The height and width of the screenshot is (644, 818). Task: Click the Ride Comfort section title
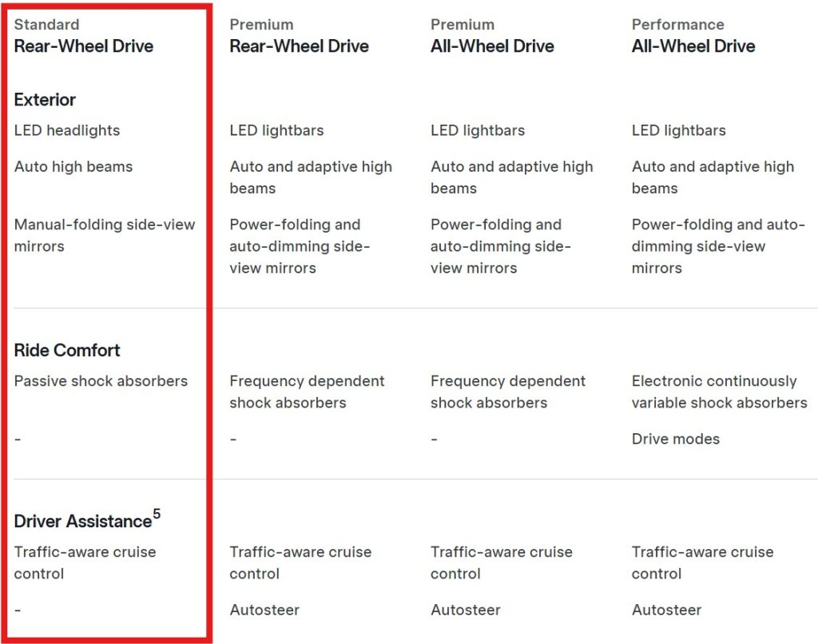click(x=67, y=350)
